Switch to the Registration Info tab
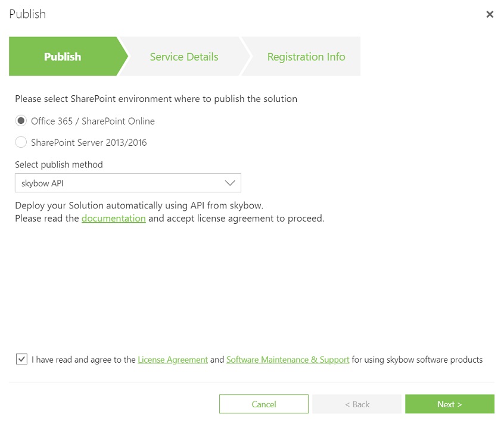Viewport: 504px width, 424px height. [x=306, y=57]
